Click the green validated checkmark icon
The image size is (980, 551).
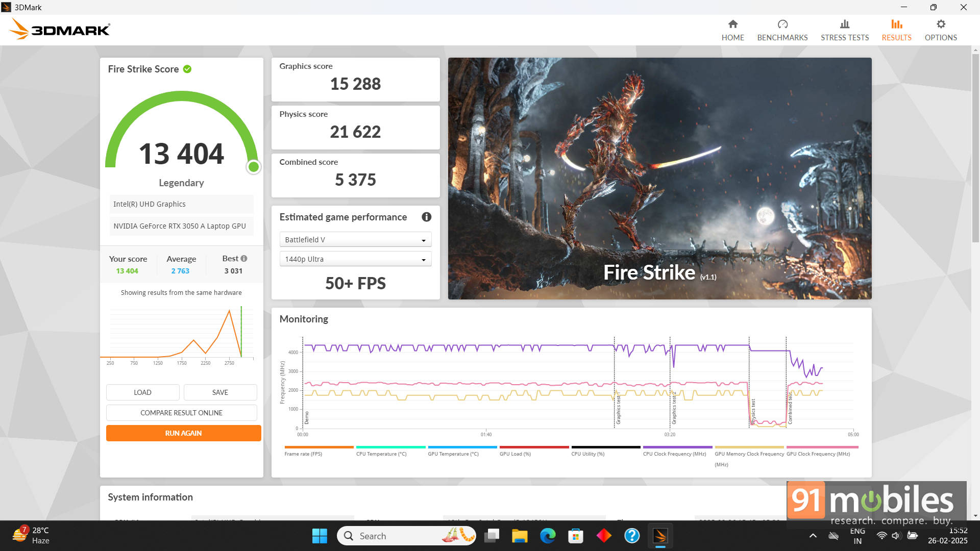coord(187,69)
